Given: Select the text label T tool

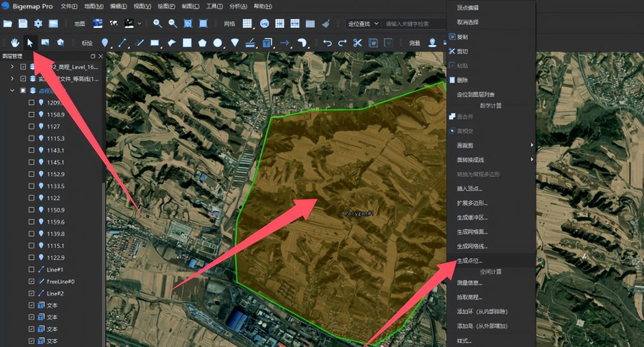Looking at the screenshot, I should pos(268,43).
